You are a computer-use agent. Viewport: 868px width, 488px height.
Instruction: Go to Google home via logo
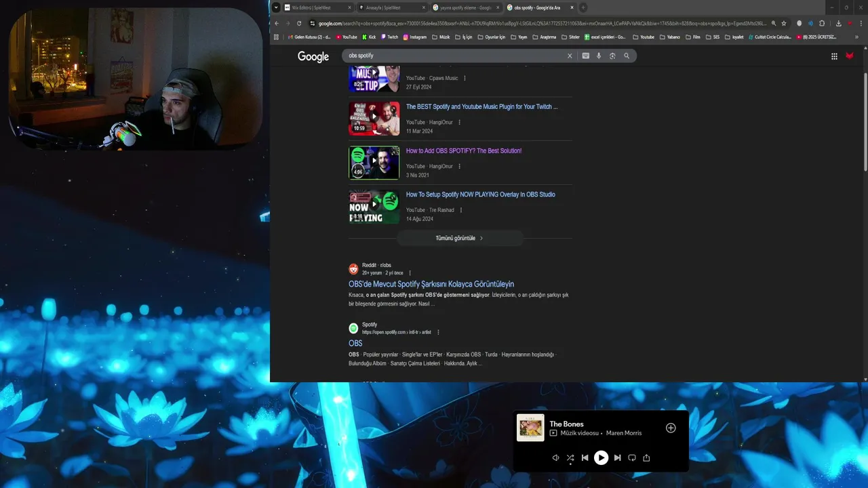313,57
